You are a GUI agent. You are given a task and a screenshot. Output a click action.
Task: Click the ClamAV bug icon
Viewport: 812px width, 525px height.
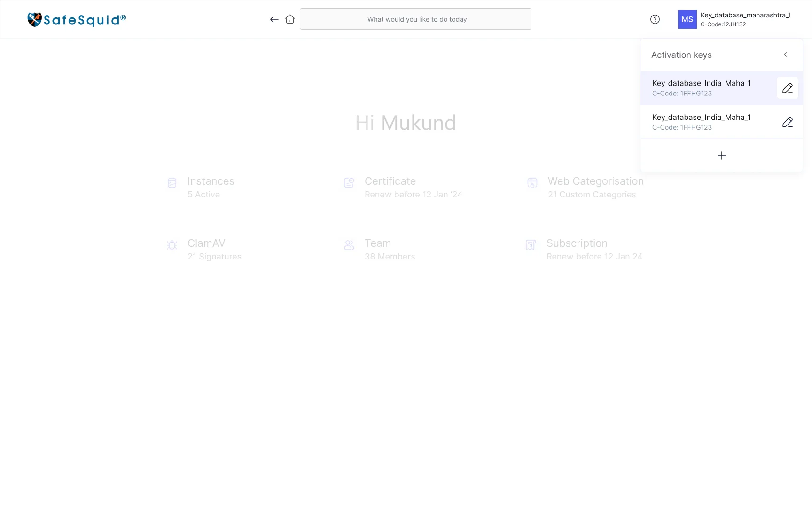tap(172, 245)
